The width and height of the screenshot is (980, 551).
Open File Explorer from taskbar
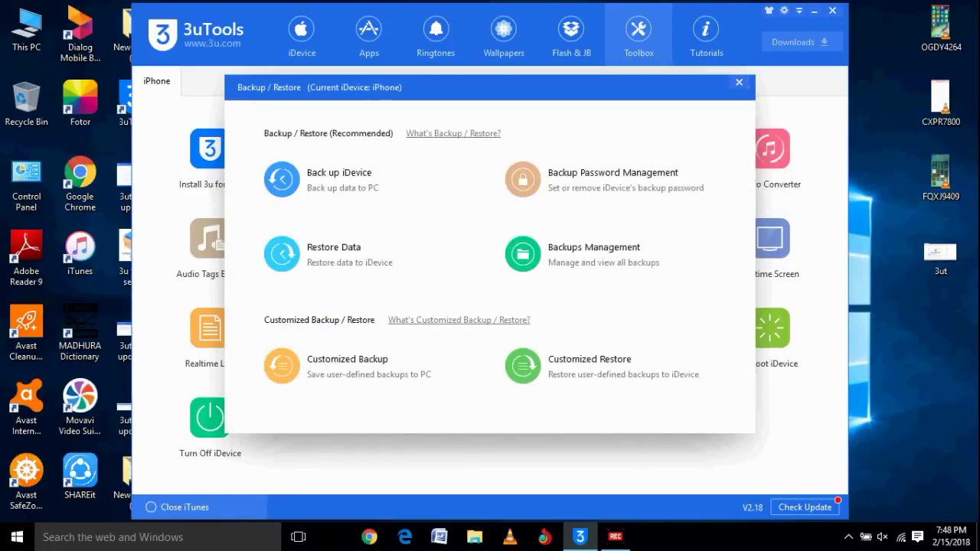[475, 536]
